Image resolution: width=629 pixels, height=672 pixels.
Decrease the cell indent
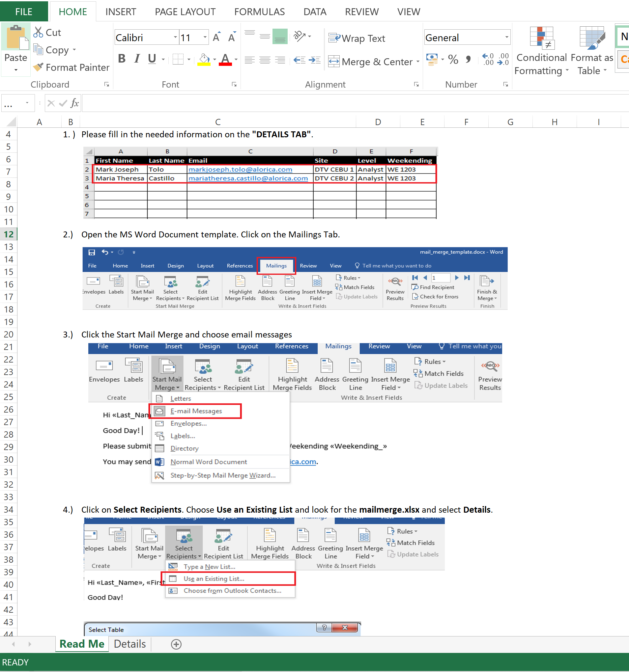pyautogui.click(x=300, y=60)
